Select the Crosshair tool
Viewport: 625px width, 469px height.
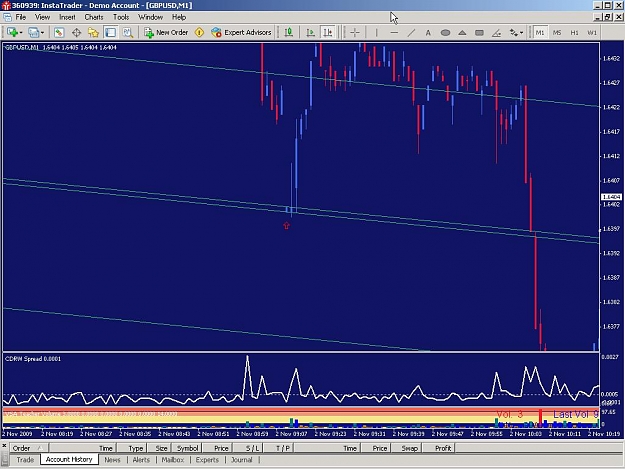pyautogui.click(x=355, y=32)
